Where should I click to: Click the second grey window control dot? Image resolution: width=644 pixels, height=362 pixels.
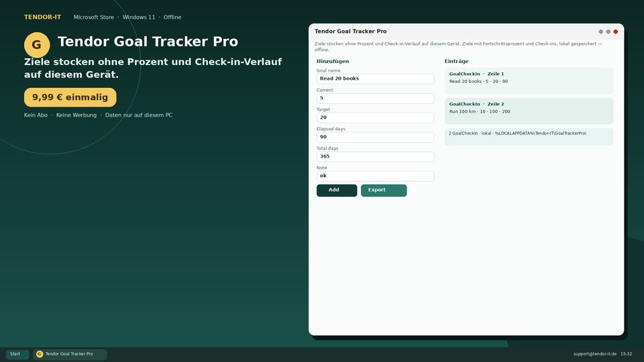pyautogui.click(x=608, y=32)
